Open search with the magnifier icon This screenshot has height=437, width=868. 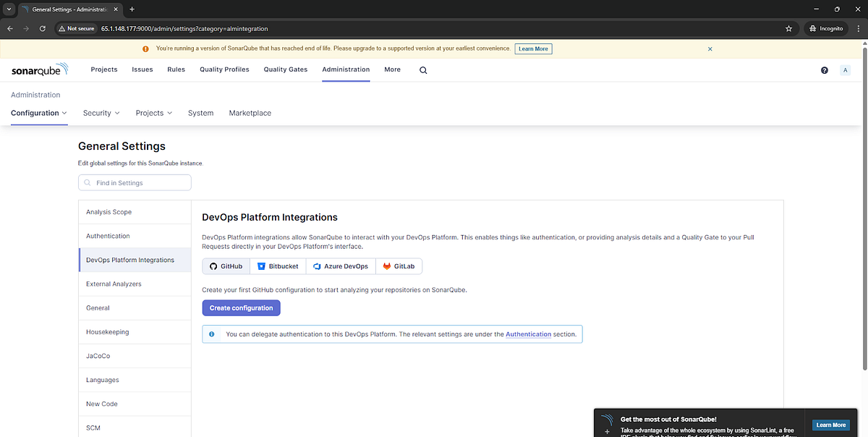422,69
